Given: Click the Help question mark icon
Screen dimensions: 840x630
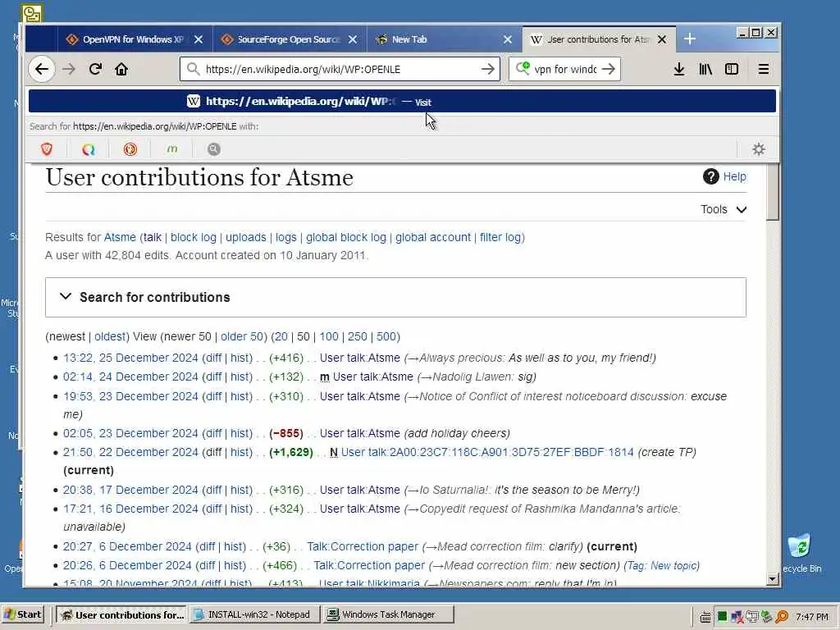Looking at the screenshot, I should (x=711, y=176).
